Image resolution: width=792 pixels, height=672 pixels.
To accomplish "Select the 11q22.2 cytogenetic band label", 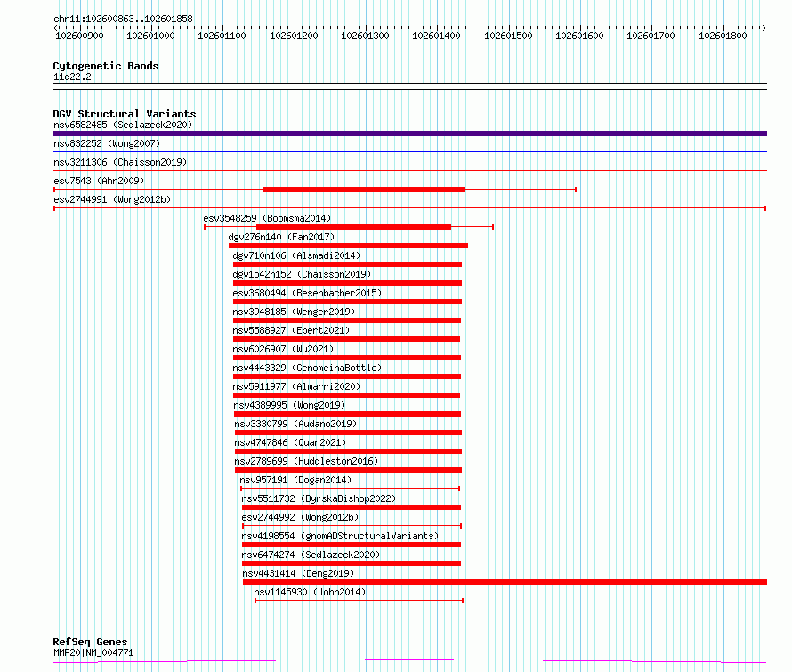I will click(x=72, y=77).
